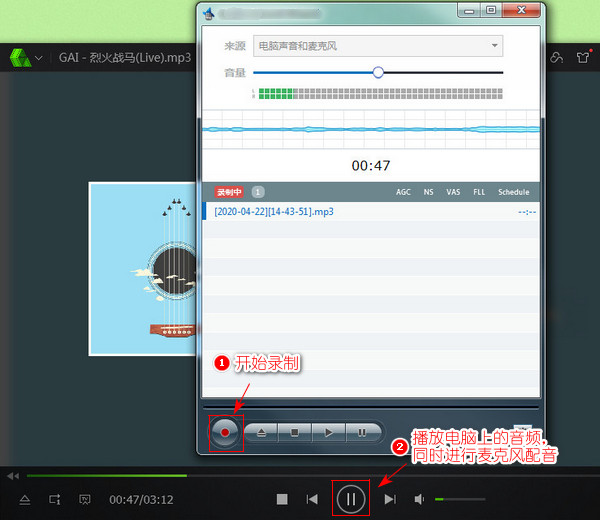Viewport: 600px width, 520px height.
Task: Pause the recording in recorder panel
Action: [x=360, y=433]
